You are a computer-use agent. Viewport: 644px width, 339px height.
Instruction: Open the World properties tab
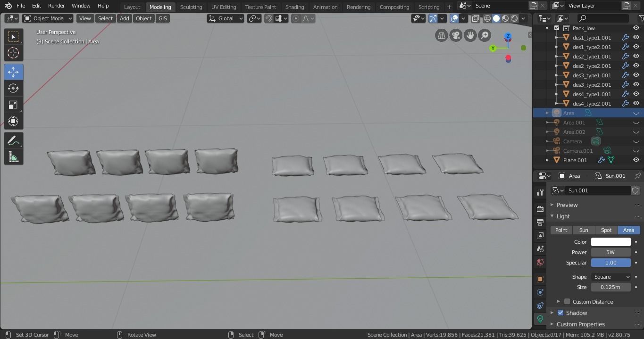pos(540,262)
